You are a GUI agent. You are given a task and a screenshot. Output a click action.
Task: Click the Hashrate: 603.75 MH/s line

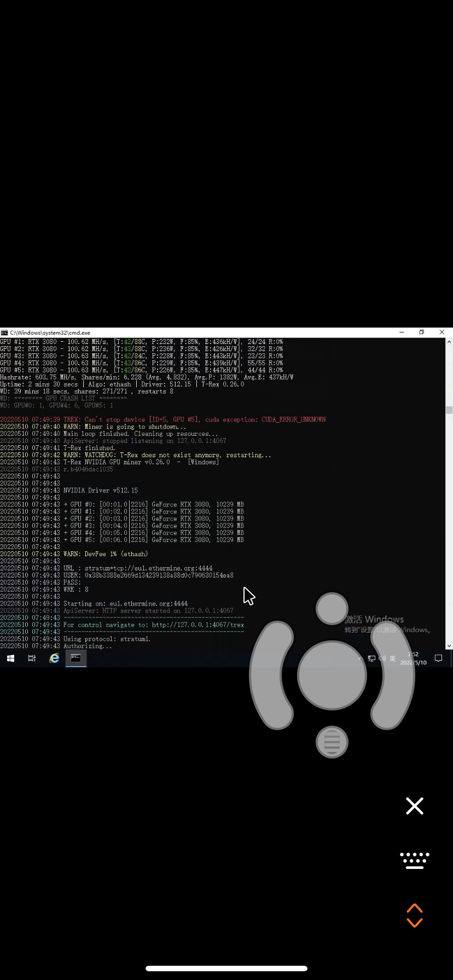pyautogui.click(x=147, y=377)
